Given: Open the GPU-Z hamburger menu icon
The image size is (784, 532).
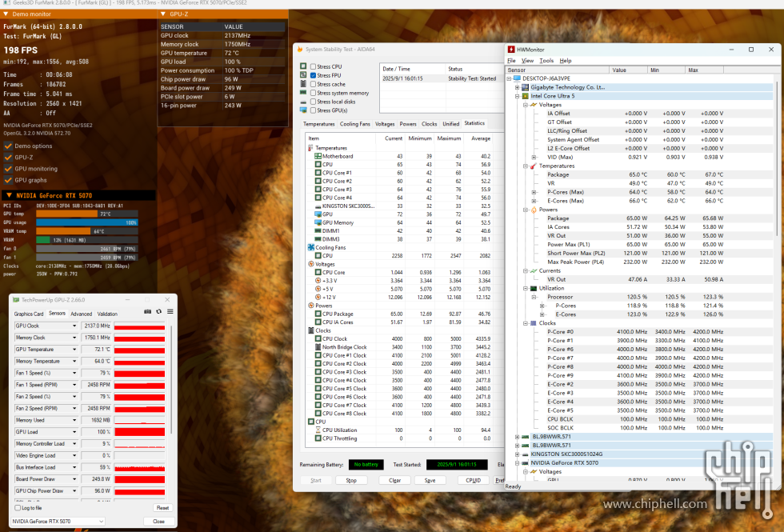Looking at the screenshot, I should [x=170, y=311].
